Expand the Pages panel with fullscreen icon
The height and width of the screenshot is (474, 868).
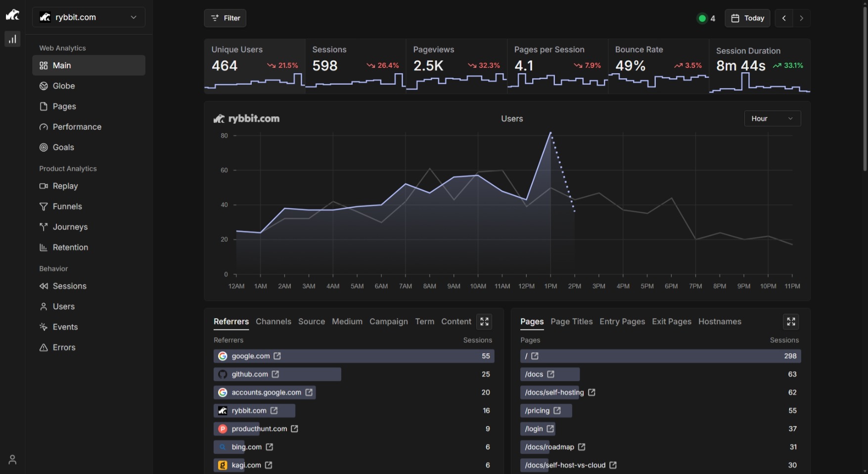(791, 322)
